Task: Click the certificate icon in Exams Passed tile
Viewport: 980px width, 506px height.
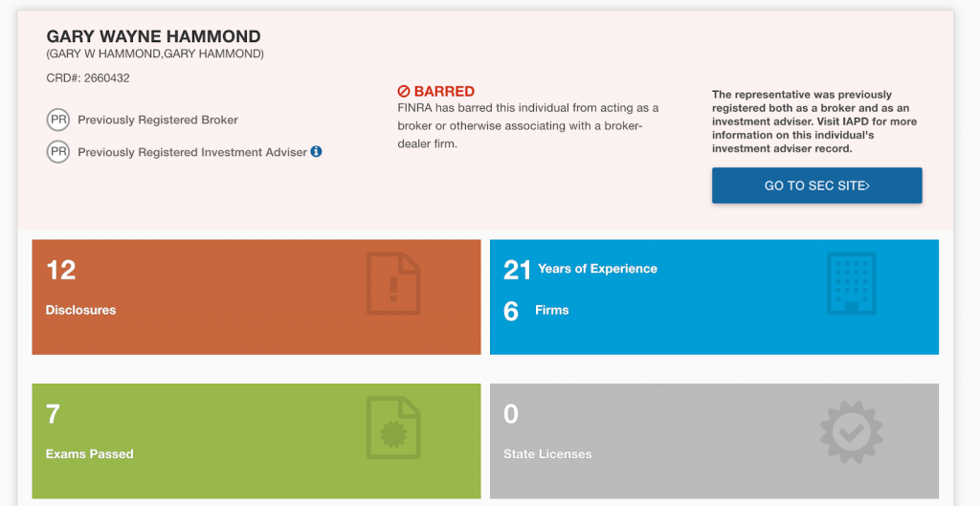Action: (x=393, y=428)
